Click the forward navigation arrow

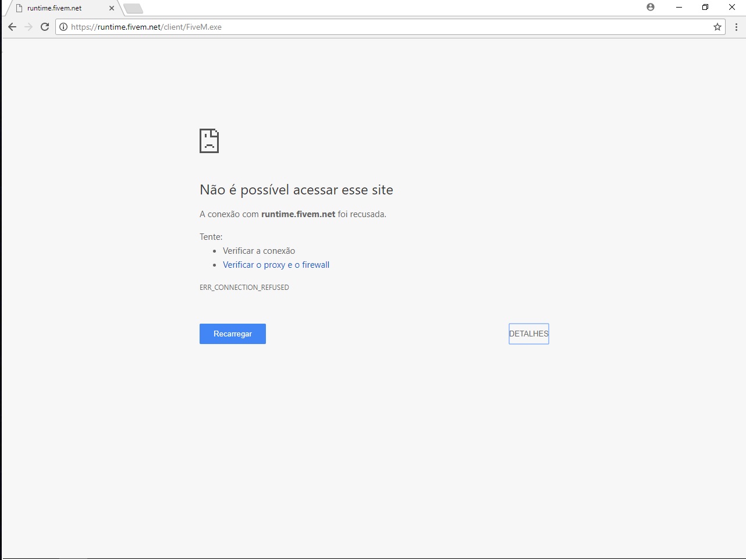click(x=29, y=27)
